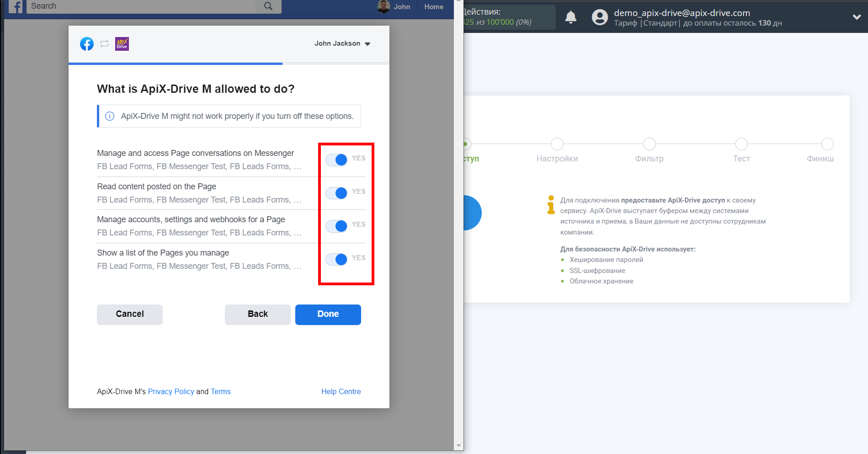
Task: Click the Done button
Action: [328, 315]
